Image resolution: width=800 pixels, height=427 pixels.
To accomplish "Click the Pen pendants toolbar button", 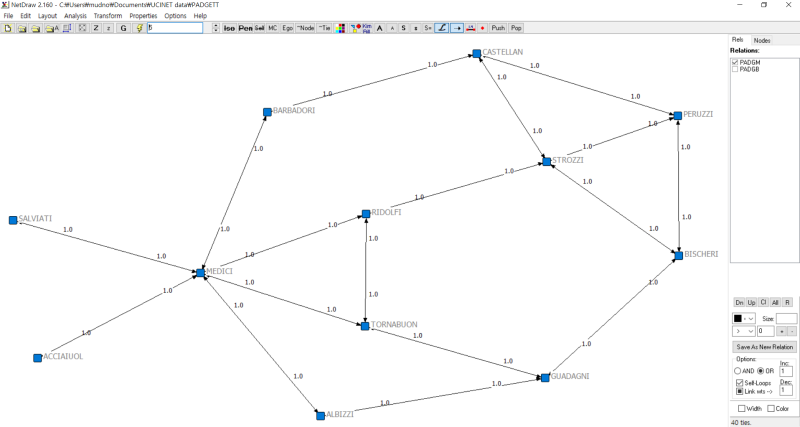I will [245, 28].
